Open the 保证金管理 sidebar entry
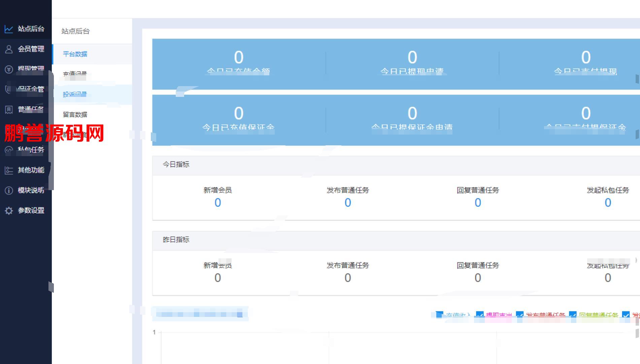The image size is (640, 364). pos(26,89)
